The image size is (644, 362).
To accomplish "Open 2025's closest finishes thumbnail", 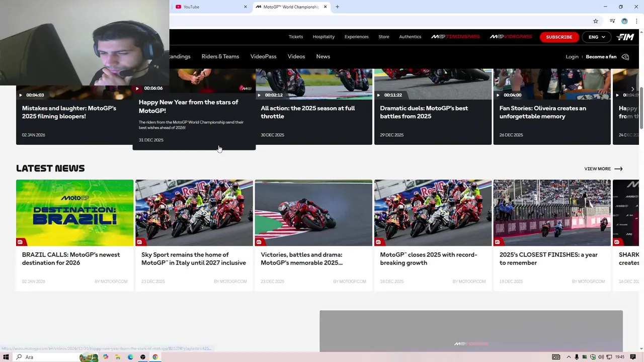I will point(552,213).
